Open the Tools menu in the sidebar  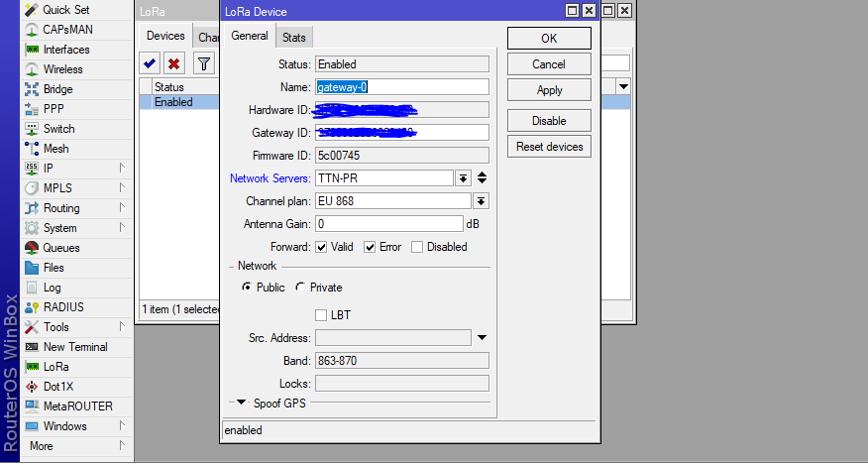click(x=76, y=327)
